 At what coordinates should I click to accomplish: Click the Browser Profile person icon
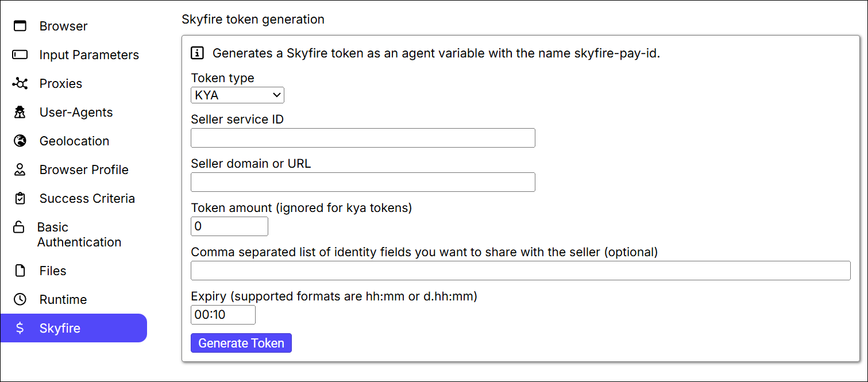click(20, 169)
